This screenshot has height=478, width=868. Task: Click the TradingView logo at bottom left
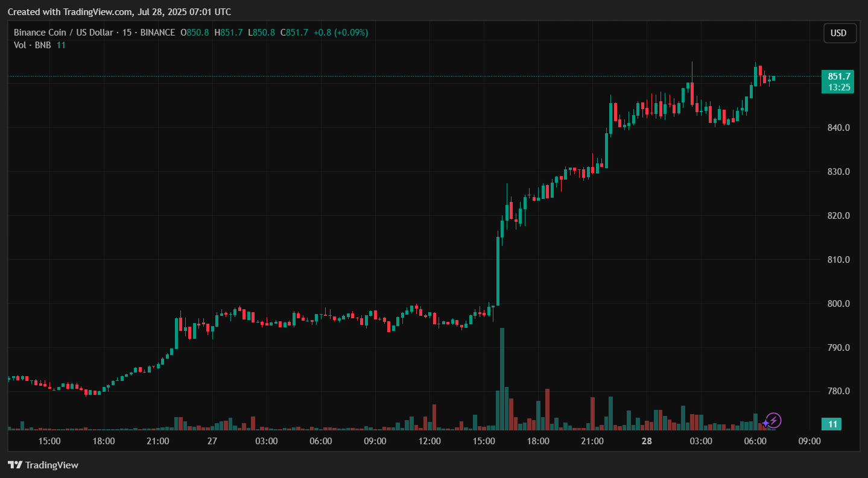point(43,465)
